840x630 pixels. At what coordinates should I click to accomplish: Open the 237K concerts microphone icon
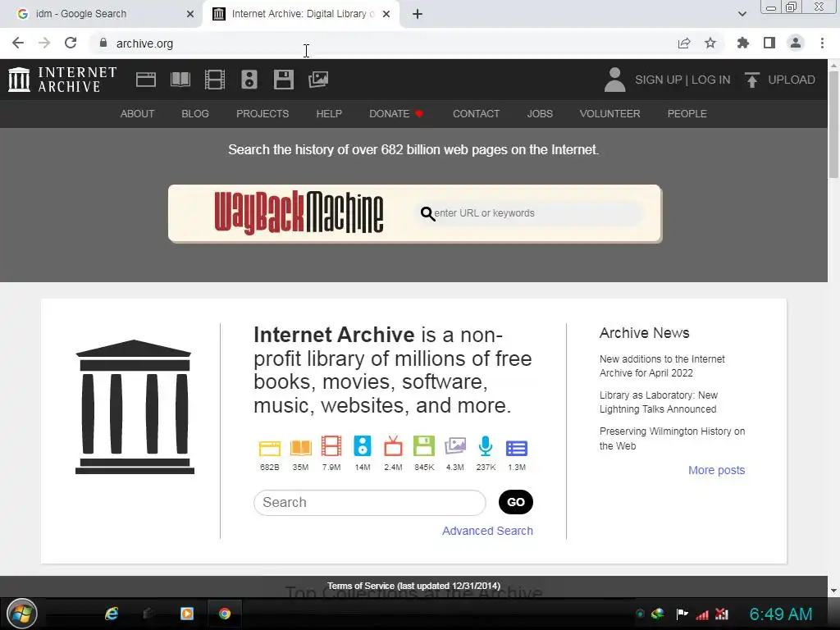tap(486, 446)
